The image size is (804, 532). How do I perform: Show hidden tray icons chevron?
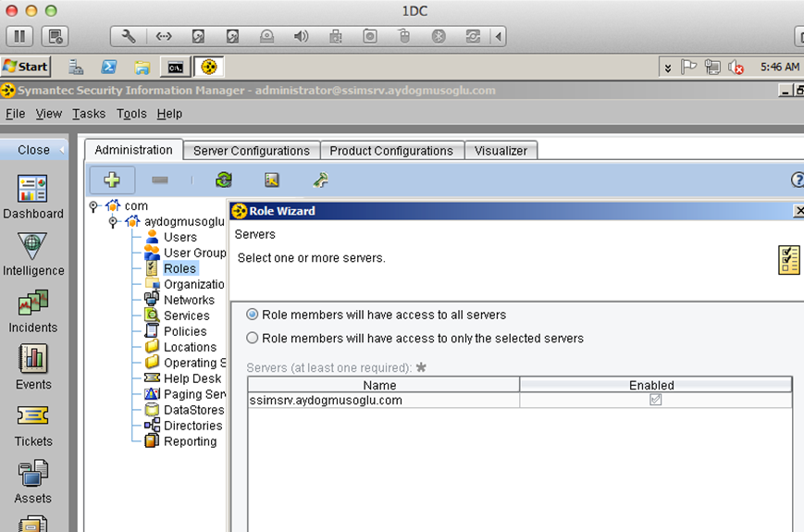coord(668,68)
